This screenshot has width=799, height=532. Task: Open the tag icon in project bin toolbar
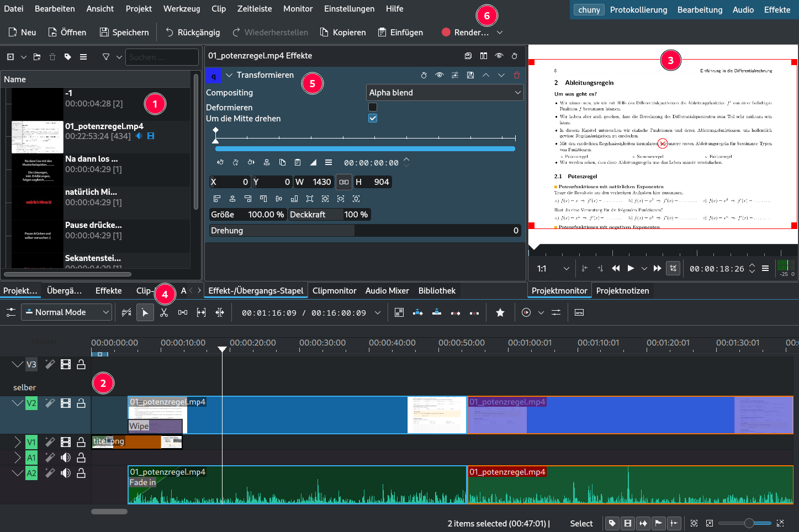tap(68, 57)
